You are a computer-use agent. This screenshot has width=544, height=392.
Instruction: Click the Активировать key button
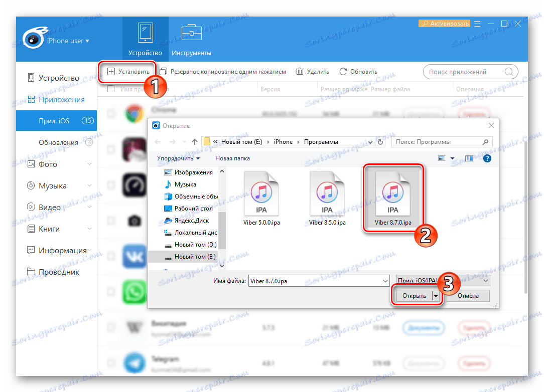444,24
